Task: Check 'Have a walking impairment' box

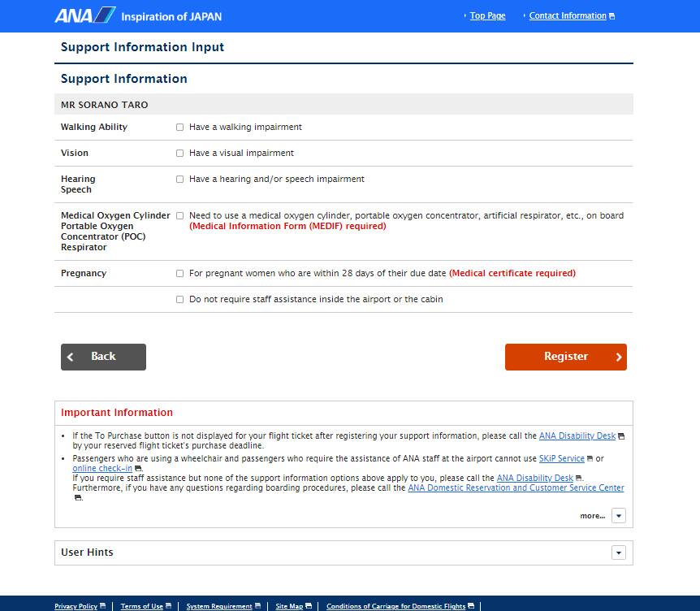Action: 180,128
